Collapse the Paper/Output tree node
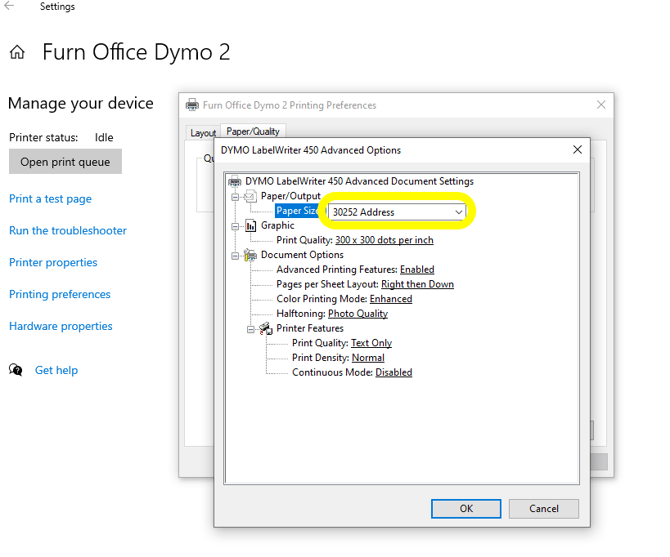Image resolution: width=670 pixels, height=557 pixels. point(236,197)
